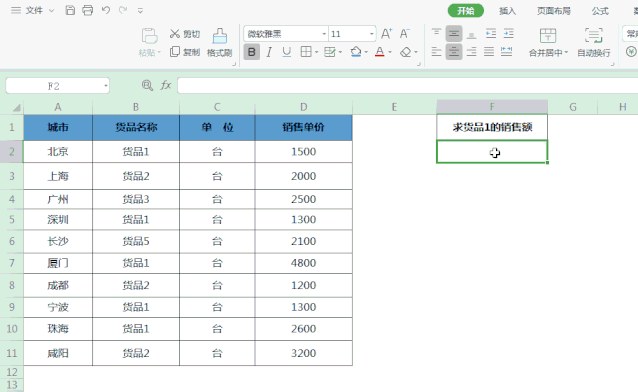Image resolution: width=638 pixels, height=392 pixels.
Task: Select cell D2 containing 1500
Action: tap(304, 152)
